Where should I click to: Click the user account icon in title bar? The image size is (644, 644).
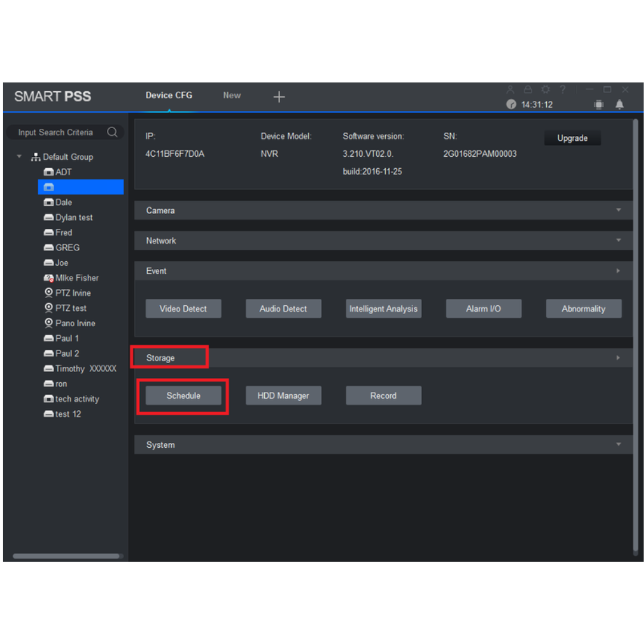[x=510, y=89]
